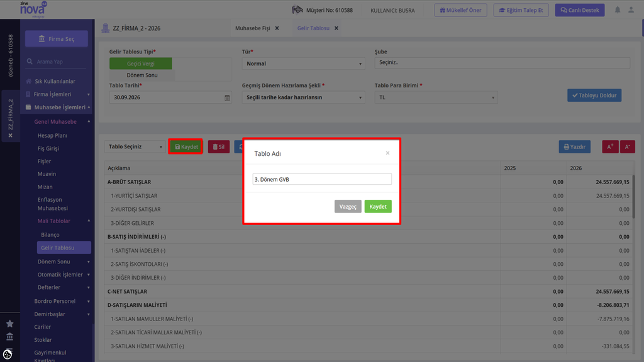Click the Tabloyu Doldur button
This screenshot has width=644, height=362.
click(594, 96)
